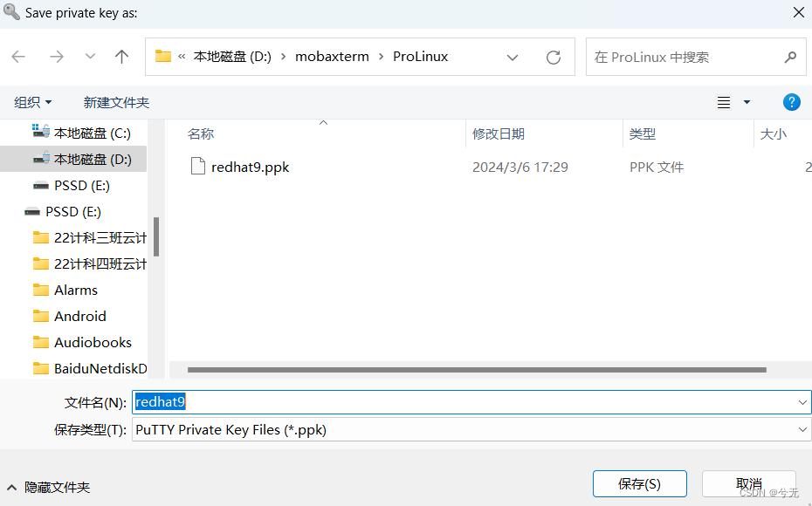Select mobaxterm in the address path
The image size is (812, 506).
click(x=332, y=57)
